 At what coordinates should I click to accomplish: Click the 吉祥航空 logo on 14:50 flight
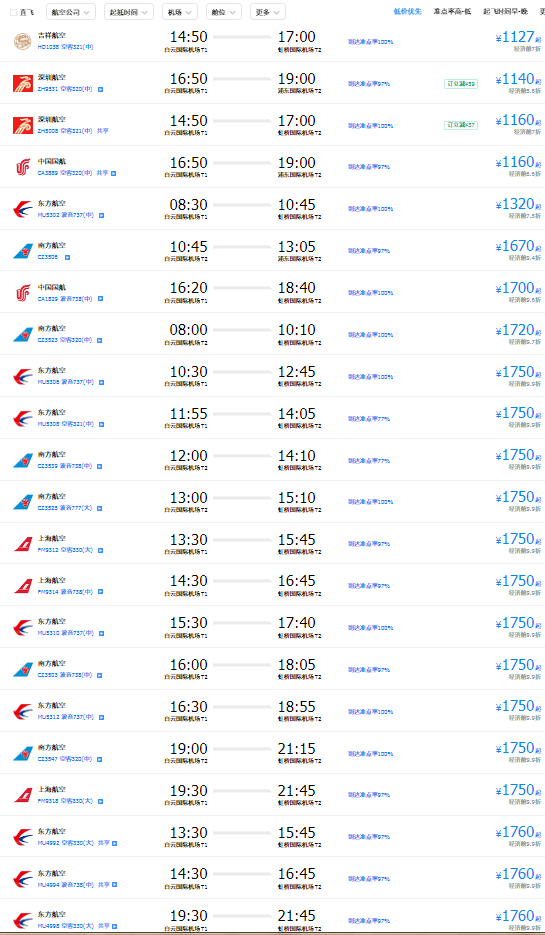(x=23, y=42)
